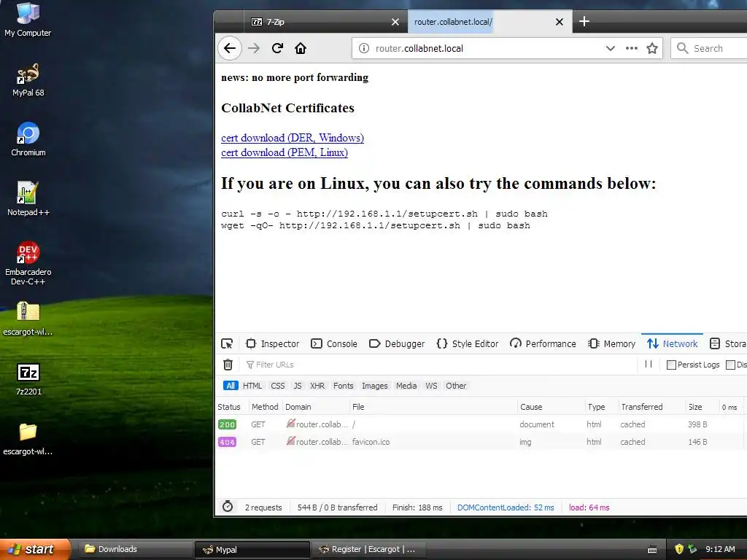
Task: Filter network requests by Media
Action: [x=406, y=386]
